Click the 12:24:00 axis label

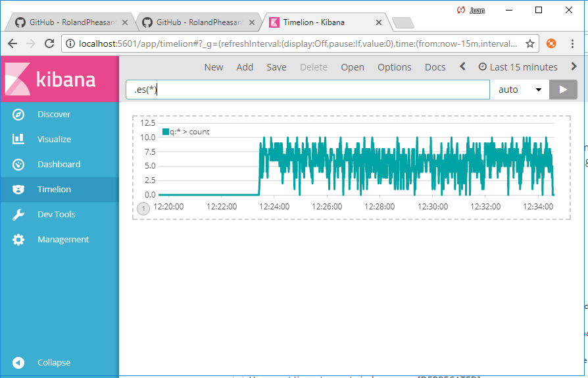click(274, 207)
